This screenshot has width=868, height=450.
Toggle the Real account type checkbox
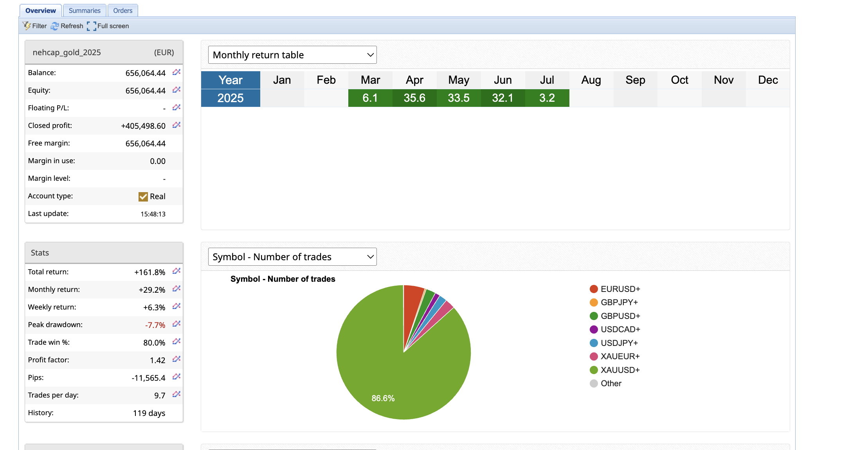click(143, 196)
